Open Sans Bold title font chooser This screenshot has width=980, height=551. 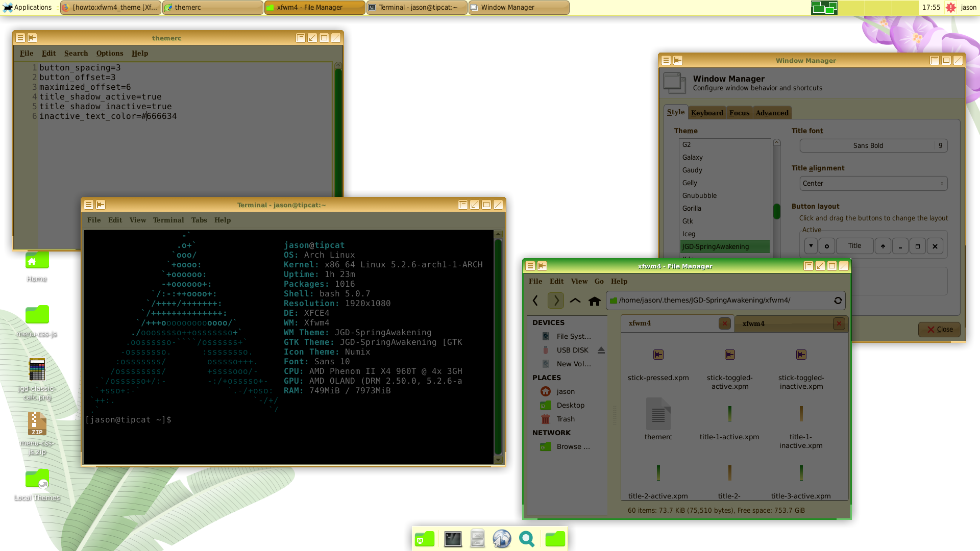tap(873, 145)
